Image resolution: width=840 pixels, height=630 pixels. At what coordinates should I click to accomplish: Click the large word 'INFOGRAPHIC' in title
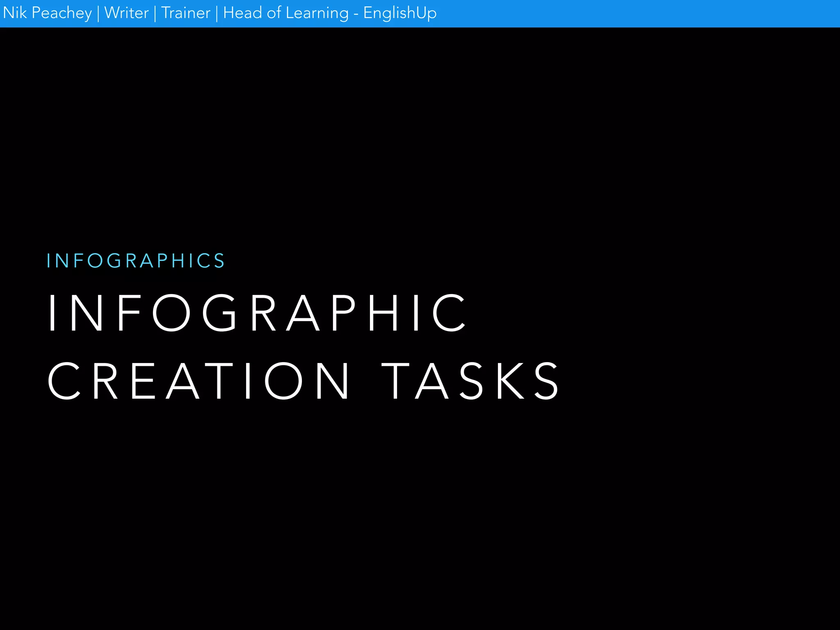tap(258, 313)
